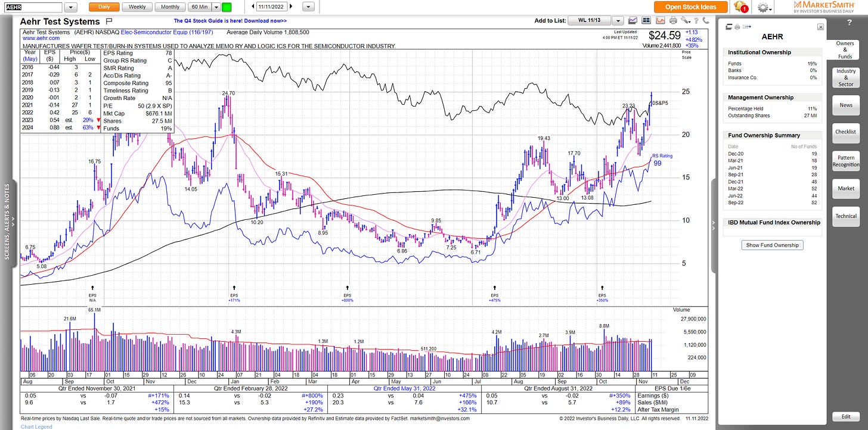Click the phone contact support icon
This screenshot has height=430, width=868.
pos(706,20)
